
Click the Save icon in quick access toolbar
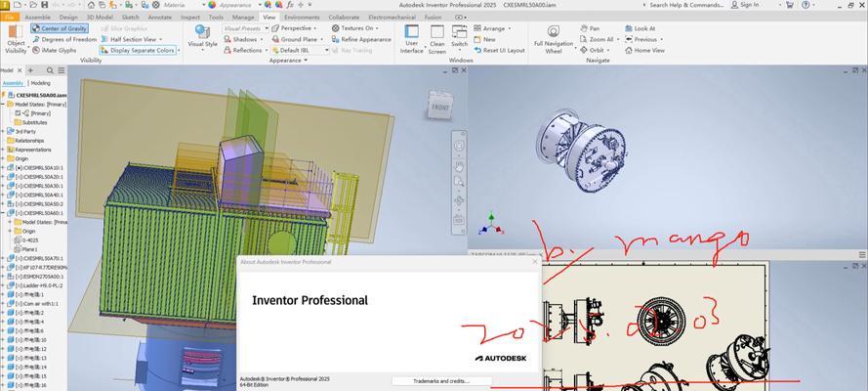[45, 5]
